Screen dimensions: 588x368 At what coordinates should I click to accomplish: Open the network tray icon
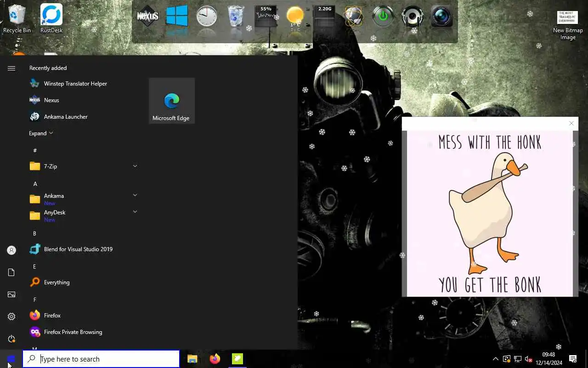click(518, 359)
